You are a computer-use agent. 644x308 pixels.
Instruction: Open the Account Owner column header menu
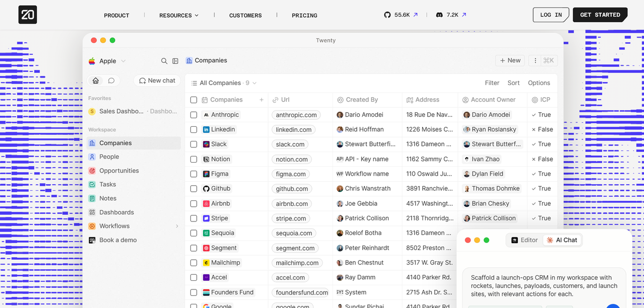[x=493, y=100]
